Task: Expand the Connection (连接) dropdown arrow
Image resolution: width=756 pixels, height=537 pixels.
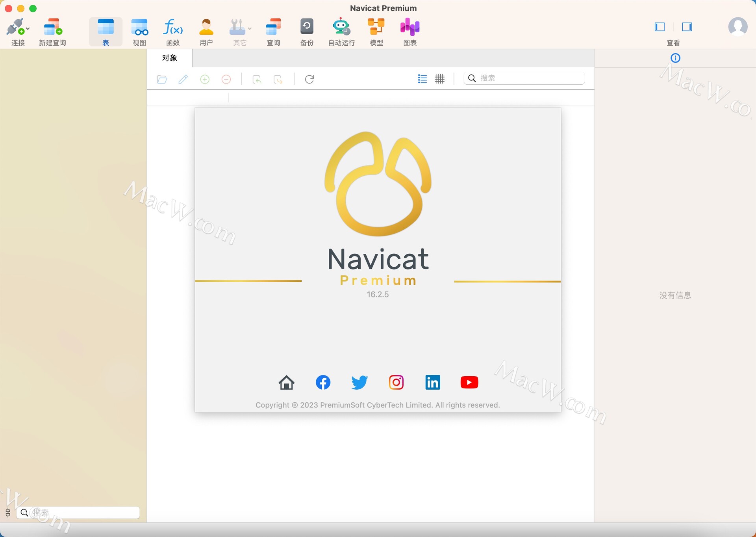Action: click(x=28, y=29)
